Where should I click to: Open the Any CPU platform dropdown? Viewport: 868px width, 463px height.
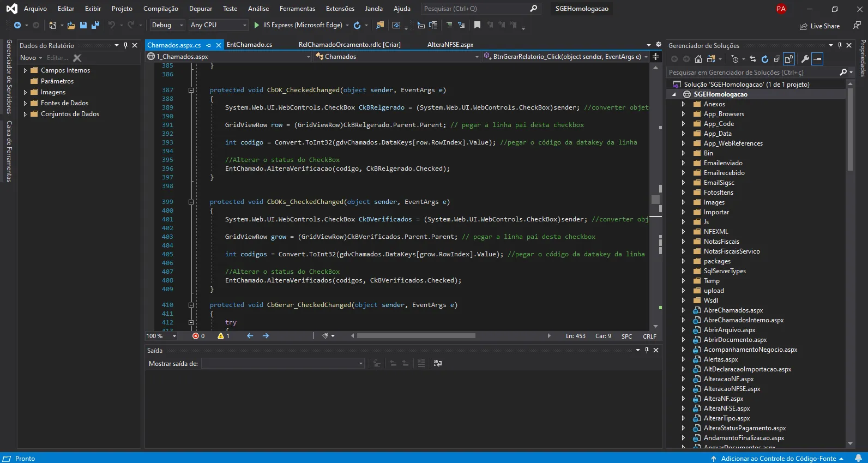click(218, 25)
